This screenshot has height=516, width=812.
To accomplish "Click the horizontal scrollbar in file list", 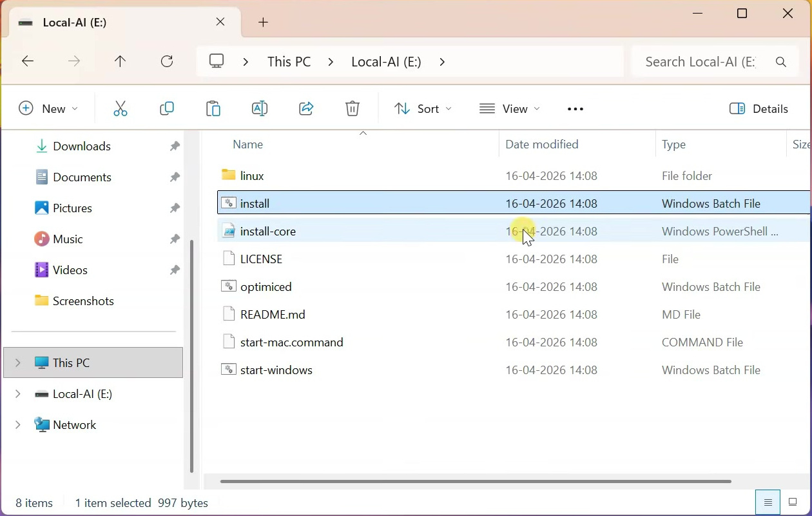I will tap(476, 481).
